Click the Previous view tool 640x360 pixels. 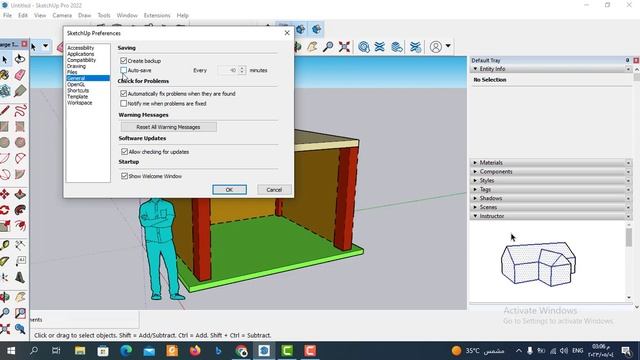click(x=20, y=329)
